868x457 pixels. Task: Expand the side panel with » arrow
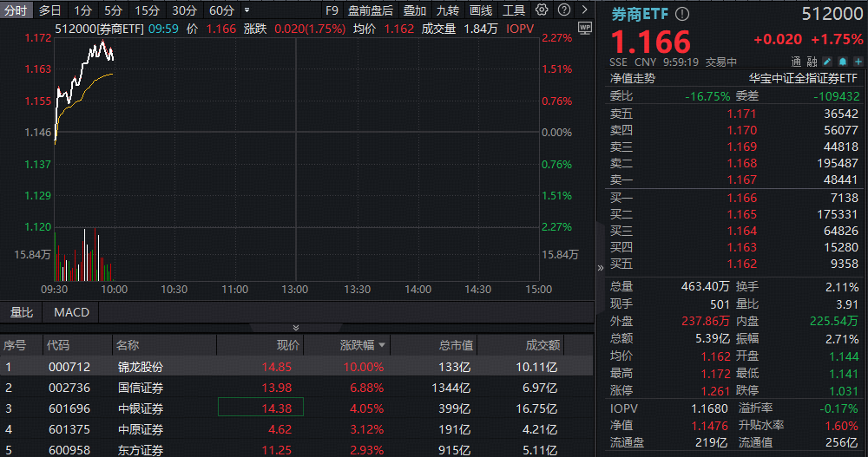(601, 268)
